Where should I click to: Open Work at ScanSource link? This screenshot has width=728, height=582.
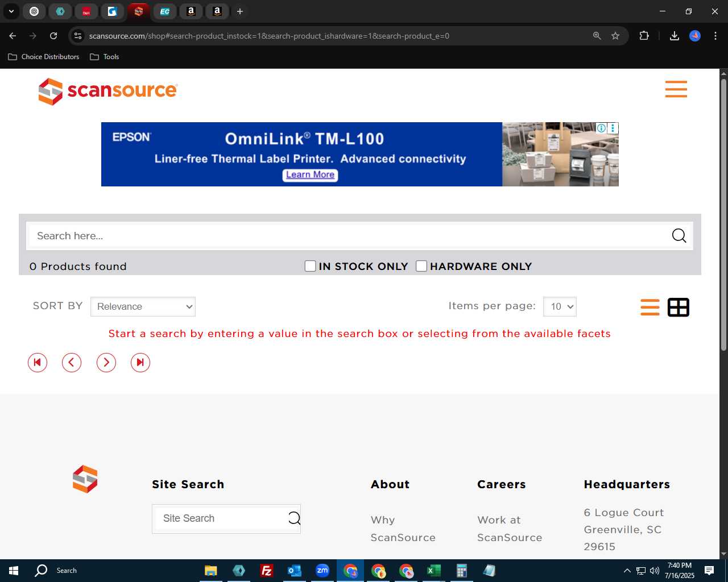tap(510, 529)
